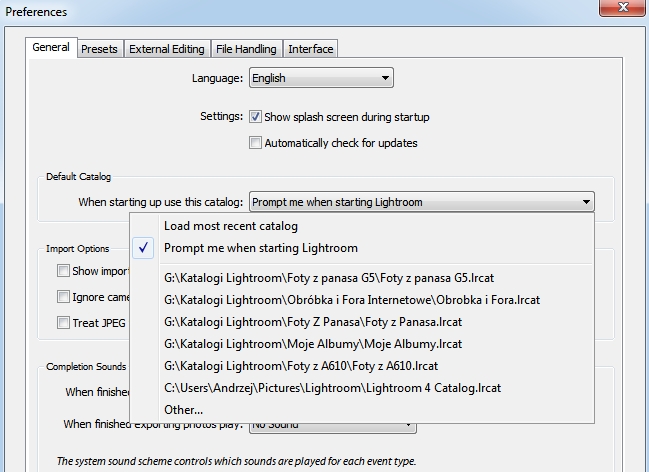Image resolution: width=649 pixels, height=472 pixels.
Task: Select the Foty z A610 catalog
Action: pyautogui.click(x=301, y=366)
